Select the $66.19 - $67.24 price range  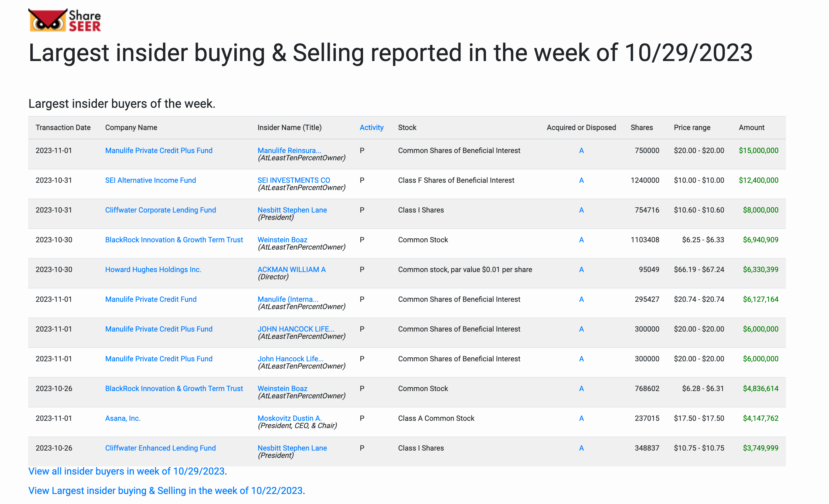tap(699, 270)
